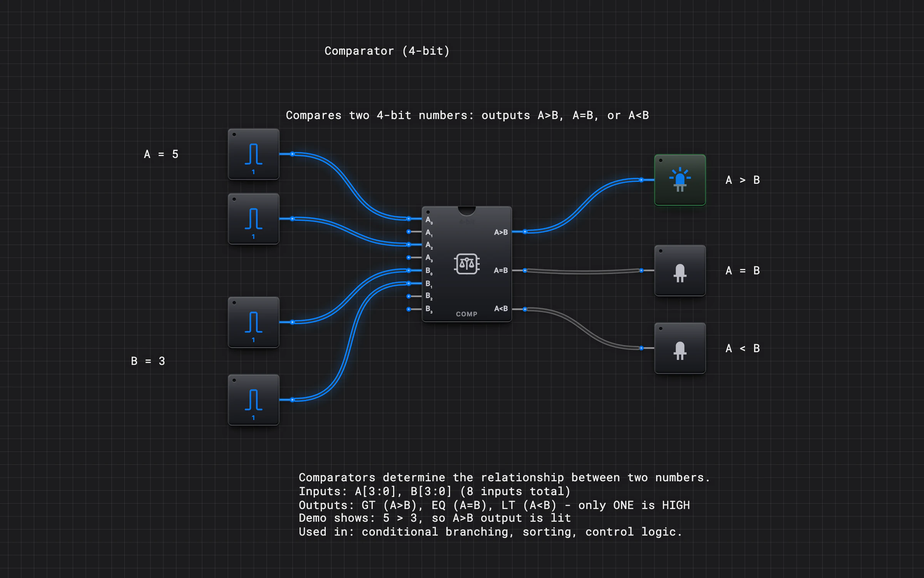Select the lit A > B LED
Viewport: 924px width, 578px height.
pyautogui.click(x=680, y=180)
